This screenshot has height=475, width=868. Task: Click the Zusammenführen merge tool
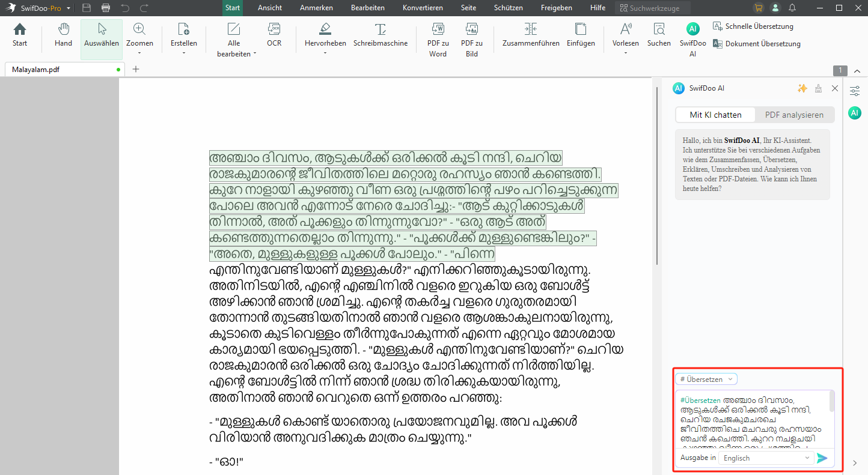(x=531, y=35)
